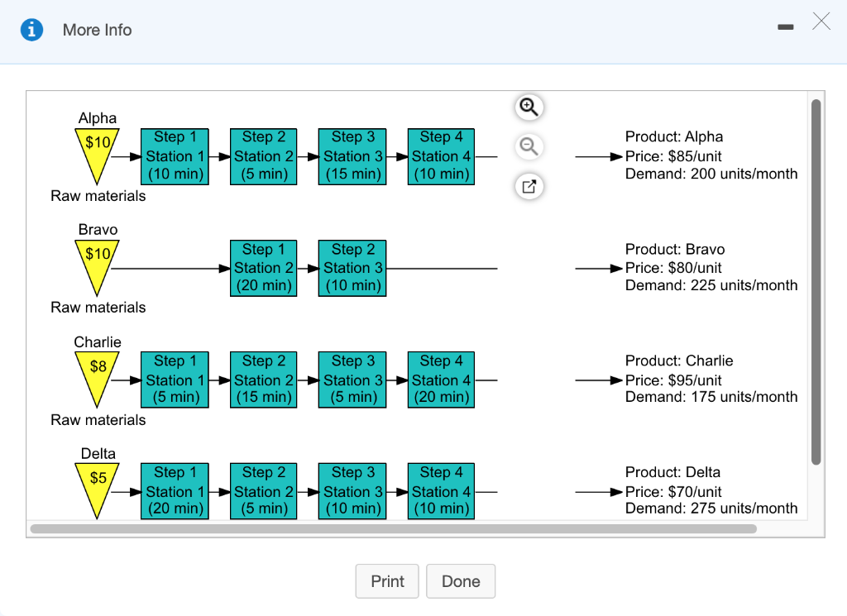
Task: Click the zoom in magnifier icon
Action: [x=529, y=107]
